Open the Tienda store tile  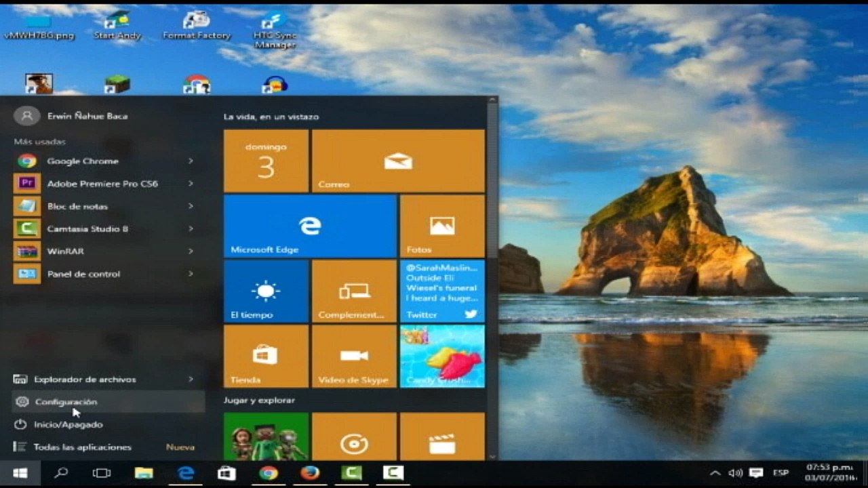click(x=266, y=357)
